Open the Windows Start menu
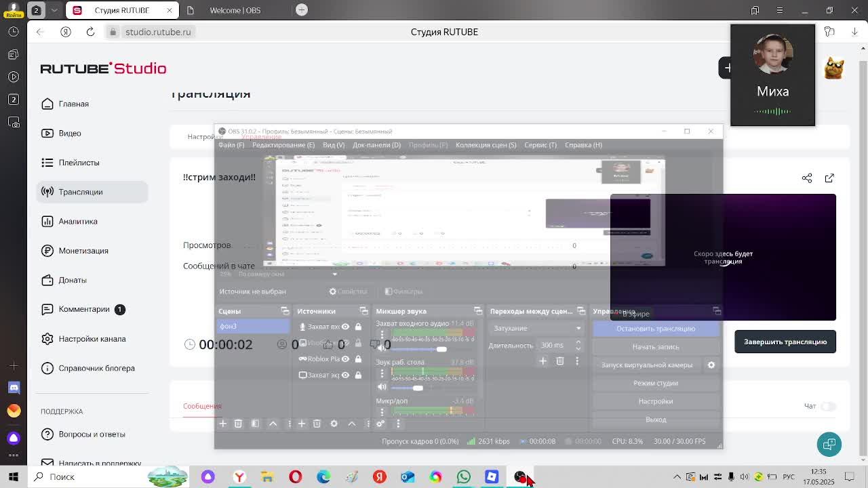The width and height of the screenshot is (868, 488). [14, 476]
